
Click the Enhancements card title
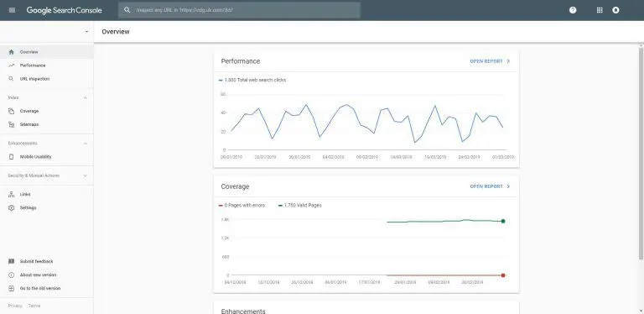tap(243, 311)
